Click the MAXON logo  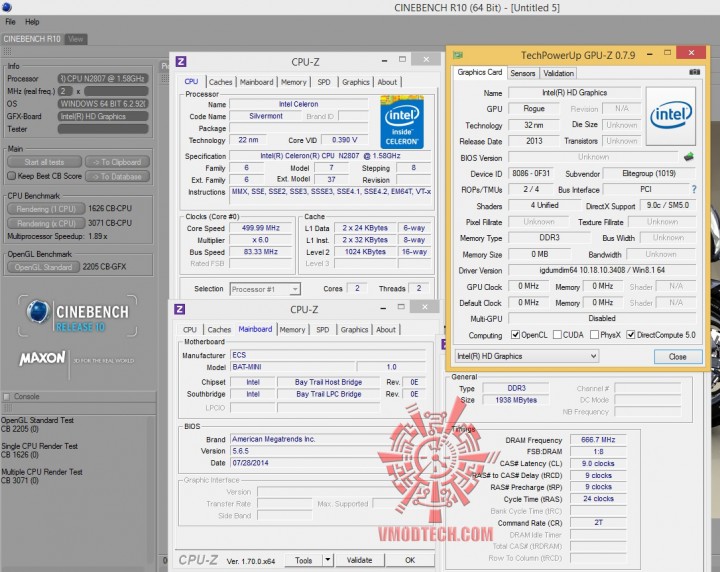click(42, 358)
